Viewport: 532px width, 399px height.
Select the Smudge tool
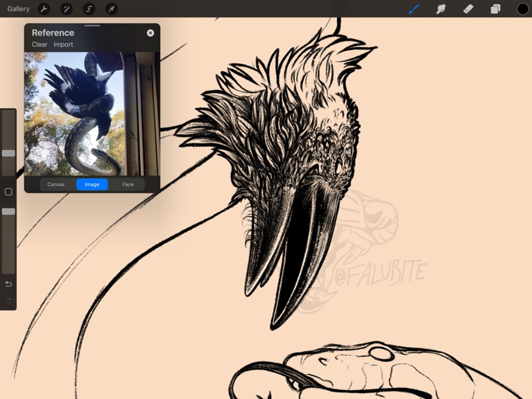(x=440, y=9)
